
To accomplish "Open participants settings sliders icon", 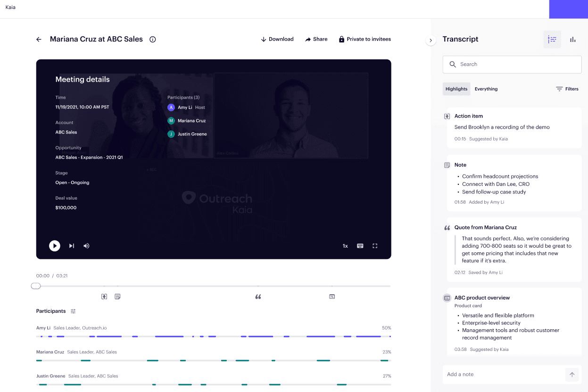I will pyautogui.click(x=73, y=311).
